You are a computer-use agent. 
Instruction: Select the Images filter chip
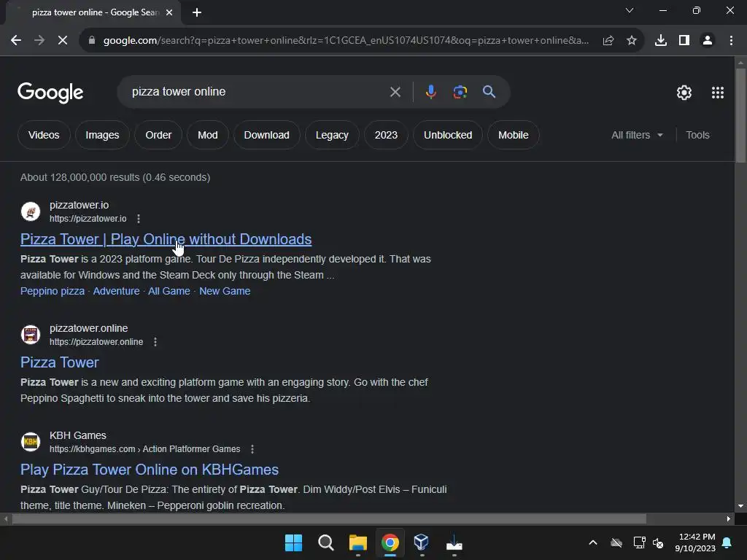coord(102,135)
